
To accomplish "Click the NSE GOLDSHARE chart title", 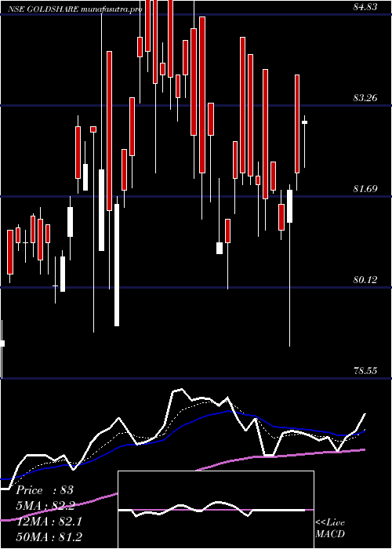I will (x=74, y=9).
